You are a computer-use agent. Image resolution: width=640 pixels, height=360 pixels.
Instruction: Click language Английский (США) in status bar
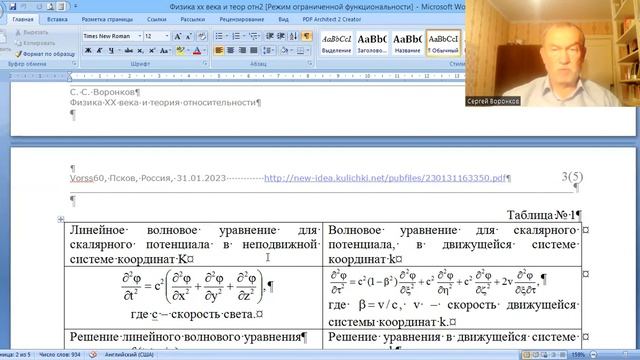point(129,355)
